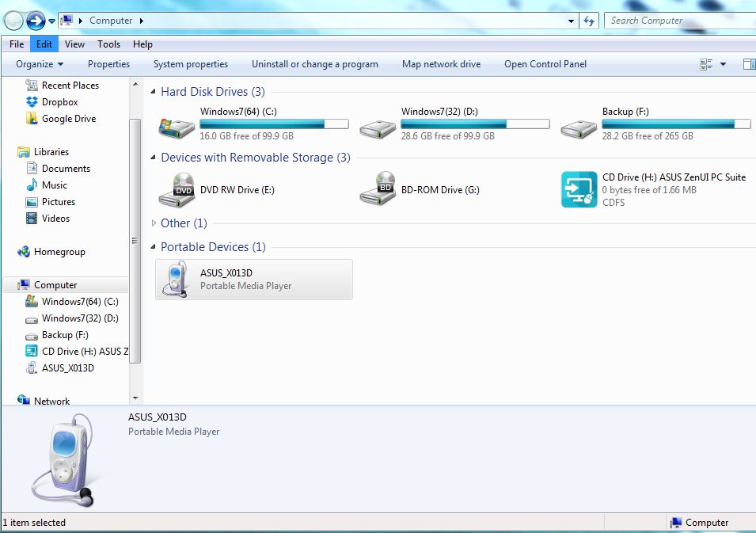Click System properties in toolbar
Image resolution: width=756 pixels, height=533 pixels.
[x=191, y=64]
